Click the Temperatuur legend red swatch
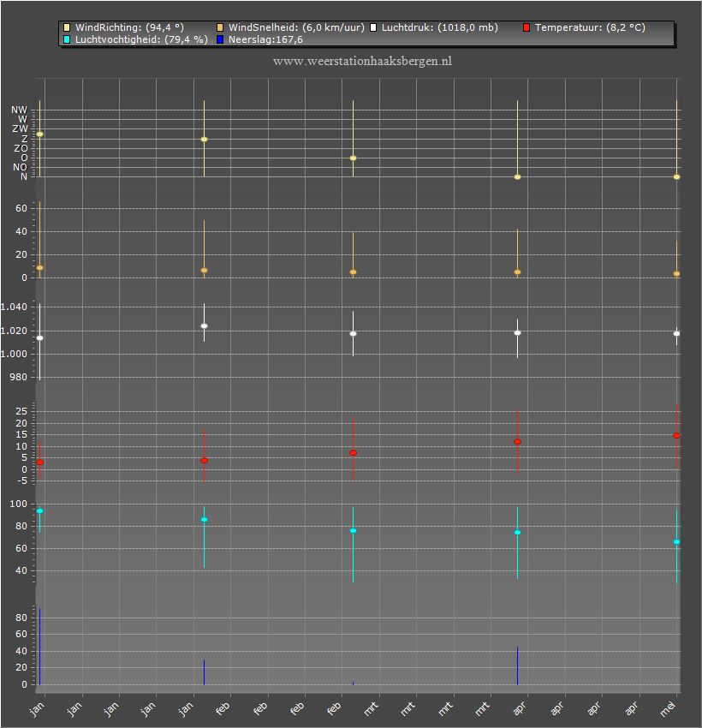 (x=526, y=28)
